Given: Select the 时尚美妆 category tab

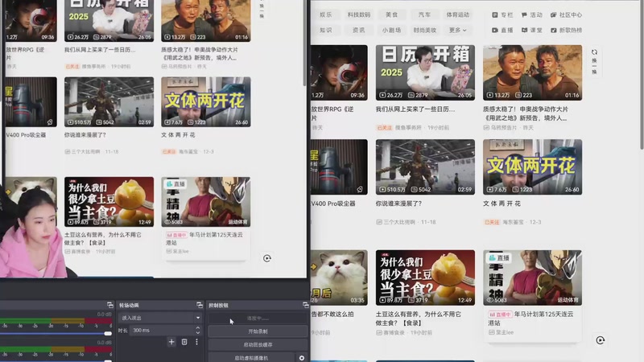Looking at the screenshot, I should click(x=425, y=30).
